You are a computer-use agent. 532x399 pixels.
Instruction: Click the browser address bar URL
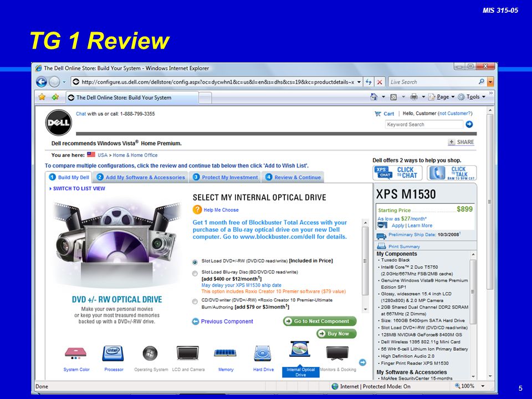[217, 82]
